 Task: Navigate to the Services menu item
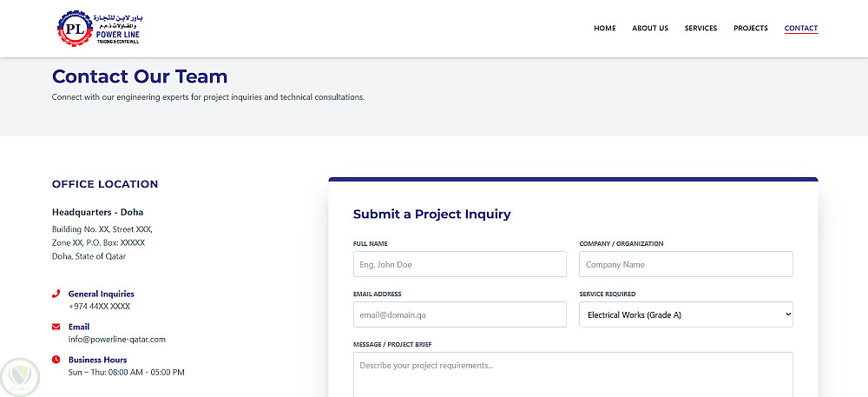tap(700, 29)
